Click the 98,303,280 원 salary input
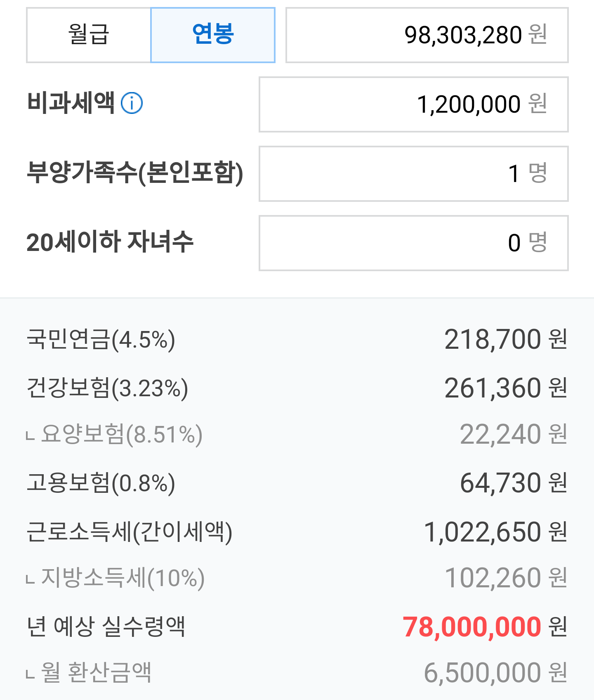This screenshot has height=700, width=594. pos(427,35)
